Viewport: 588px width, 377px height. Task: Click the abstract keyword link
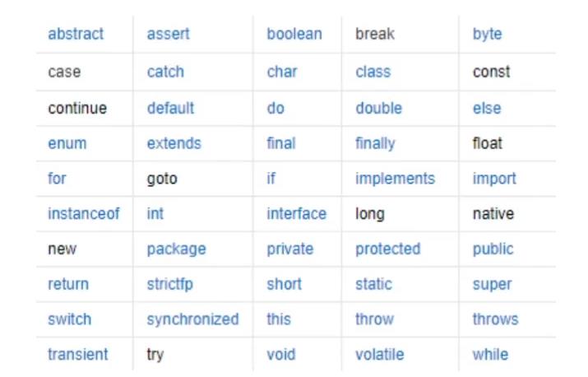pyautogui.click(x=76, y=35)
